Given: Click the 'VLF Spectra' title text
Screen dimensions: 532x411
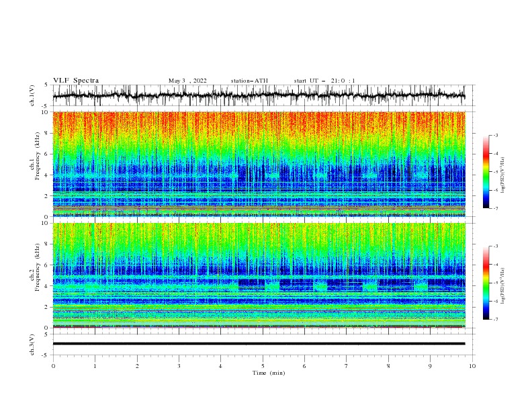Looking at the screenshot, I should tap(76, 81).
